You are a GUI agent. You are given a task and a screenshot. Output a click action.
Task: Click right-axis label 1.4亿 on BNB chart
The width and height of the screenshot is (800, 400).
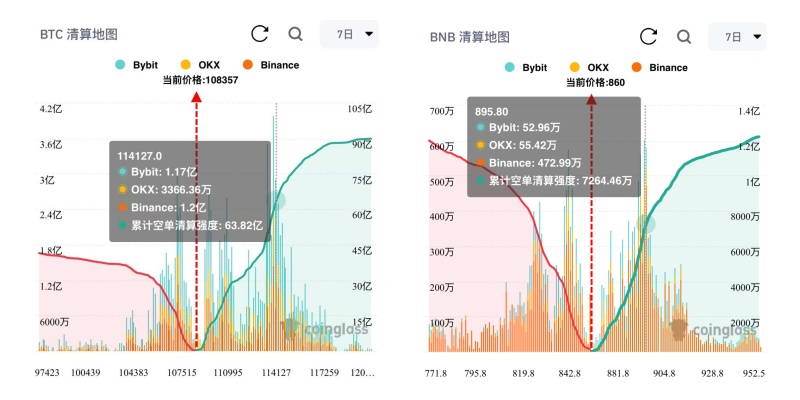click(x=749, y=111)
